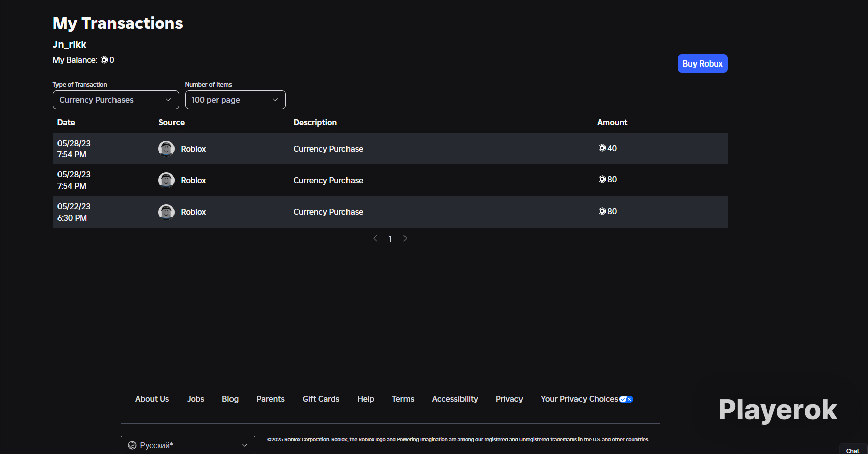Click the 05/22/23 6:30 PM date cell
The image size is (868, 454).
74,212
